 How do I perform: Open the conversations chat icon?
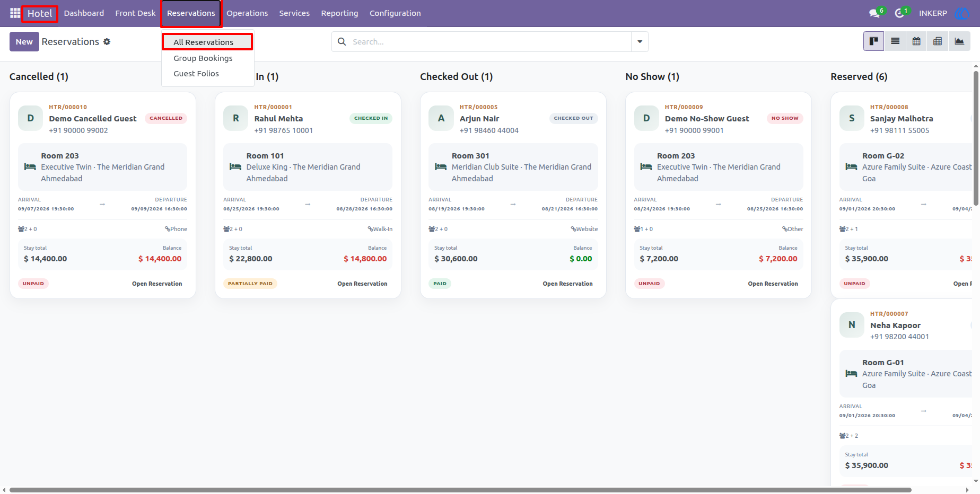pyautogui.click(x=874, y=13)
